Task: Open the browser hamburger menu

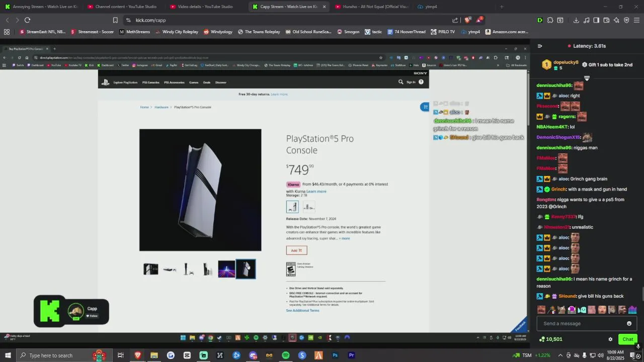Action: pos(636,20)
